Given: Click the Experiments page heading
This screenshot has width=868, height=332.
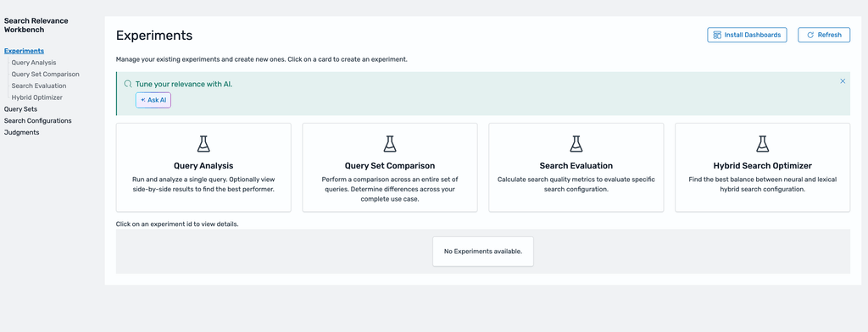Looking at the screenshot, I should click(x=154, y=36).
